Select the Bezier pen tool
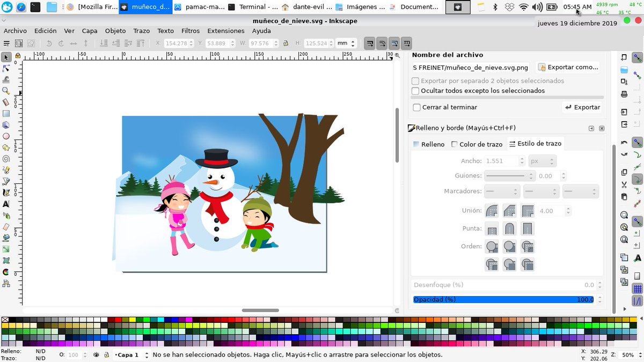The image size is (644, 362). coord(6,181)
